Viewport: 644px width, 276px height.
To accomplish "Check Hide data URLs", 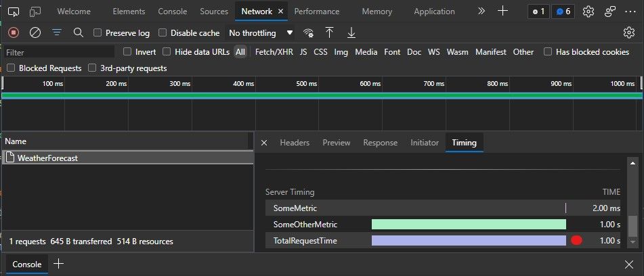I will 167,51.
